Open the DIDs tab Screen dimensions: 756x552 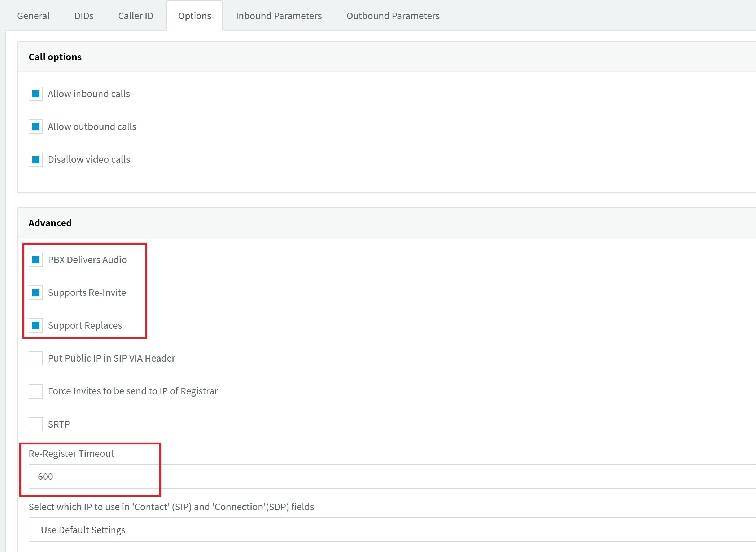coord(84,16)
